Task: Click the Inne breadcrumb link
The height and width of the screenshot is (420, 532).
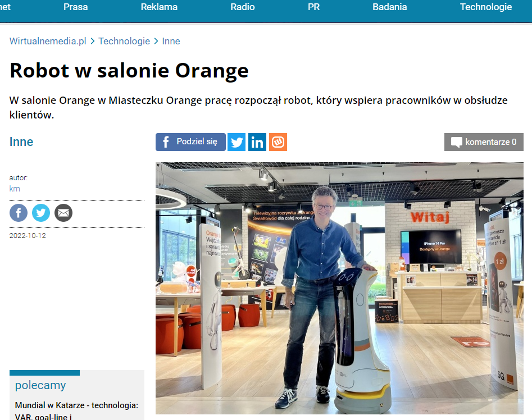Action: click(x=171, y=41)
